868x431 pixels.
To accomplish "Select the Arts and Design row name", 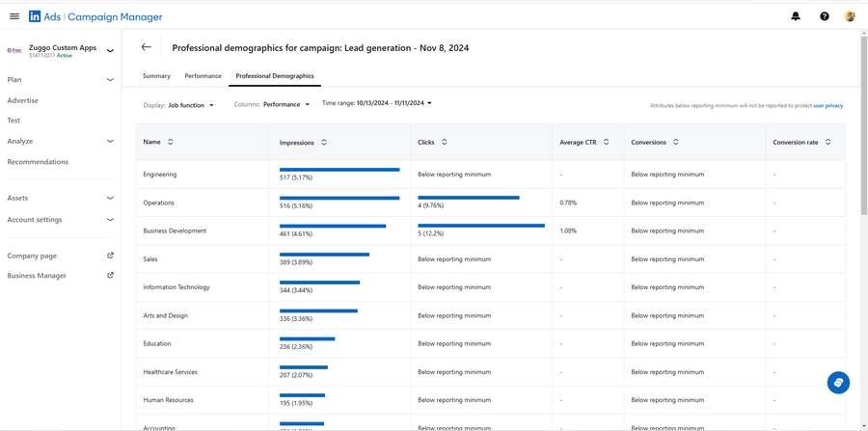I will 165,315.
